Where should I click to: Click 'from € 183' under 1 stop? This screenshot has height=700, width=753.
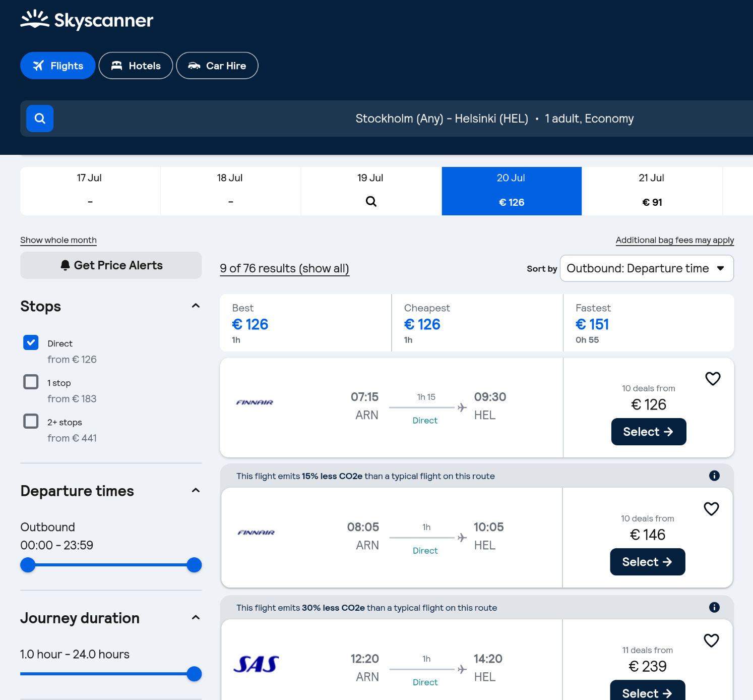click(72, 399)
